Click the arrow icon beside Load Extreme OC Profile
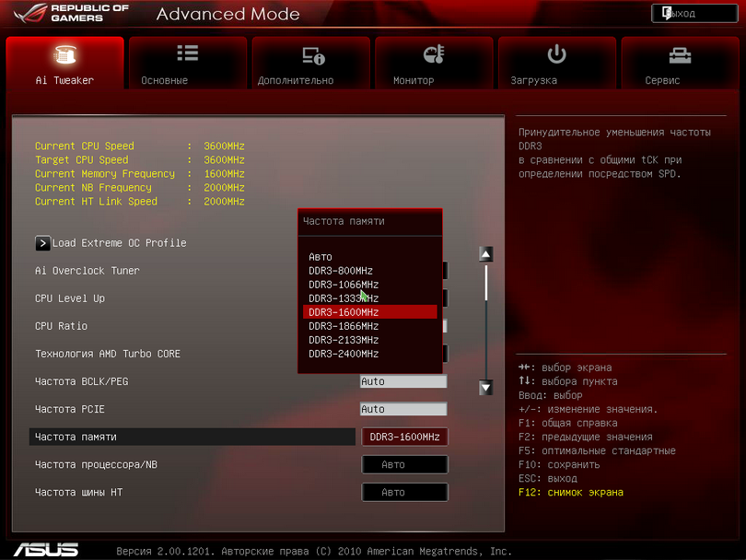 pyautogui.click(x=42, y=243)
